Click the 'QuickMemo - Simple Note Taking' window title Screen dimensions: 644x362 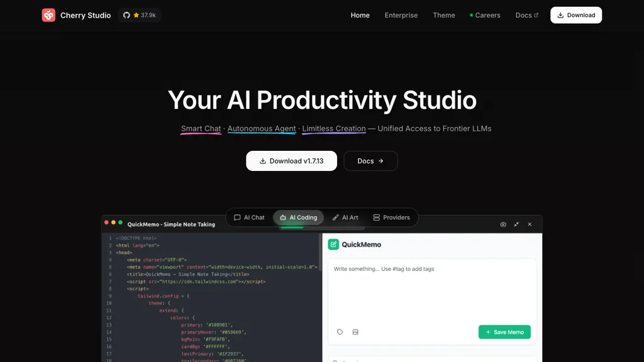(x=171, y=224)
